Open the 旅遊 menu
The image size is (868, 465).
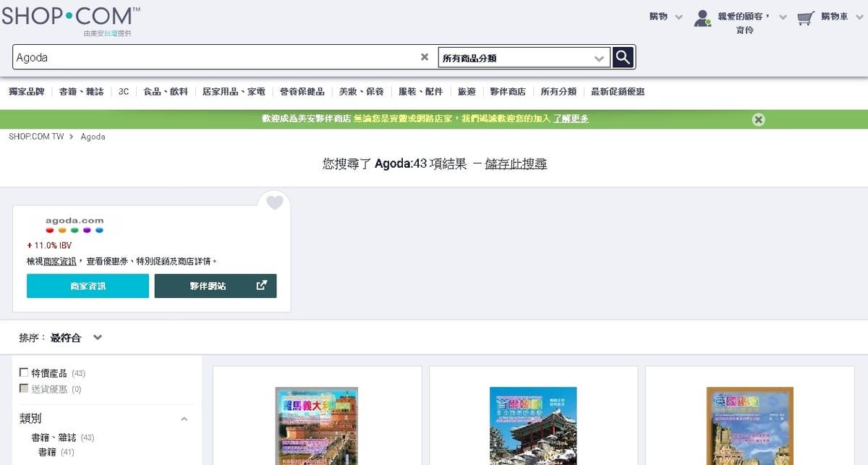click(x=467, y=92)
